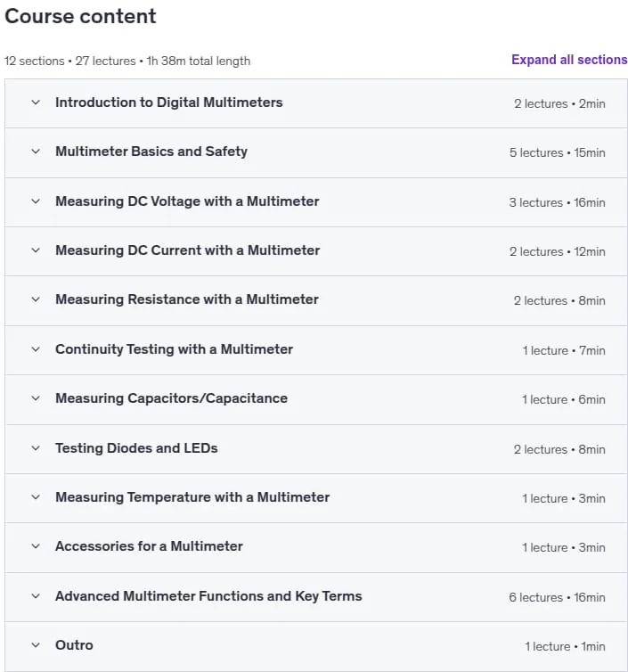Expand chevron for Measuring Temperature section
628x672 pixels.
36,497
